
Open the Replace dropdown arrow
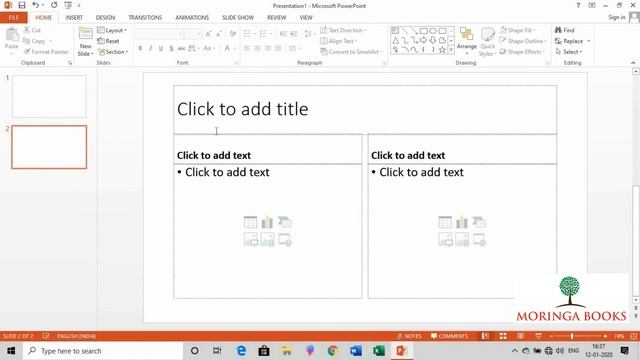(x=589, y=41)
